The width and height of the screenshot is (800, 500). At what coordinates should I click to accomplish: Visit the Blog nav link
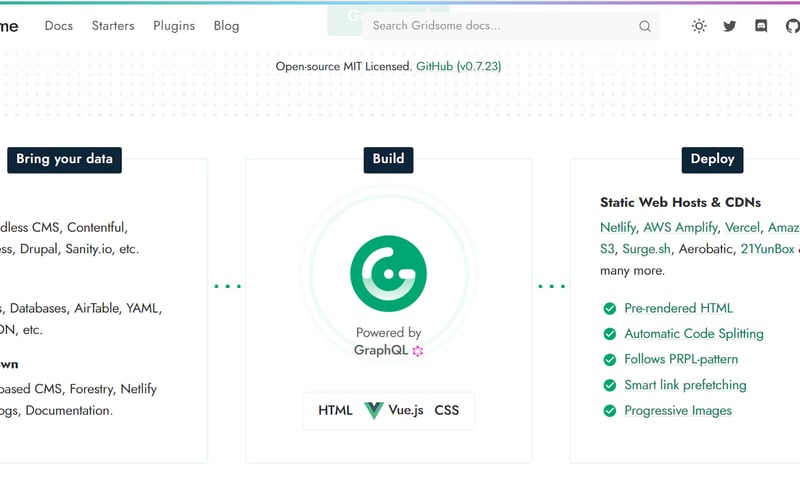coord(227,26)
